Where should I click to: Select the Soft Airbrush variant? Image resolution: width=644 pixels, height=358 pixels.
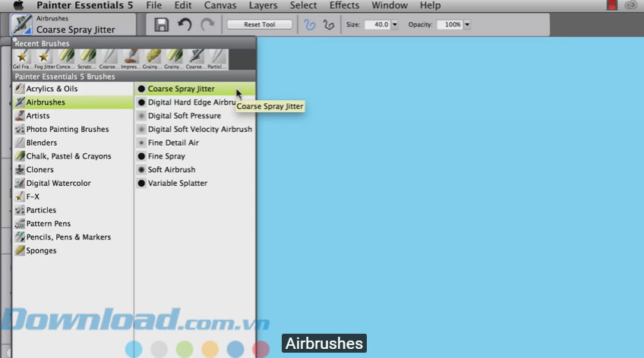[x=194, y=170]
